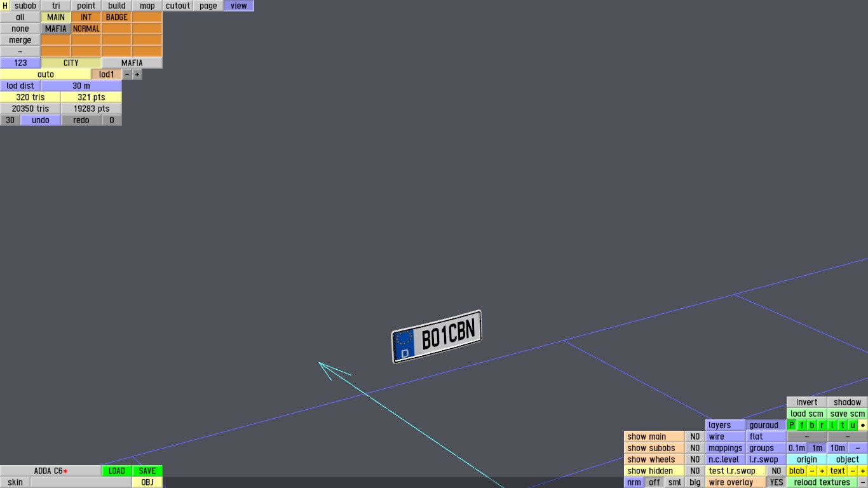Toggle the P view letter button
The image size is (868, 488).
[x=791, y=425]
